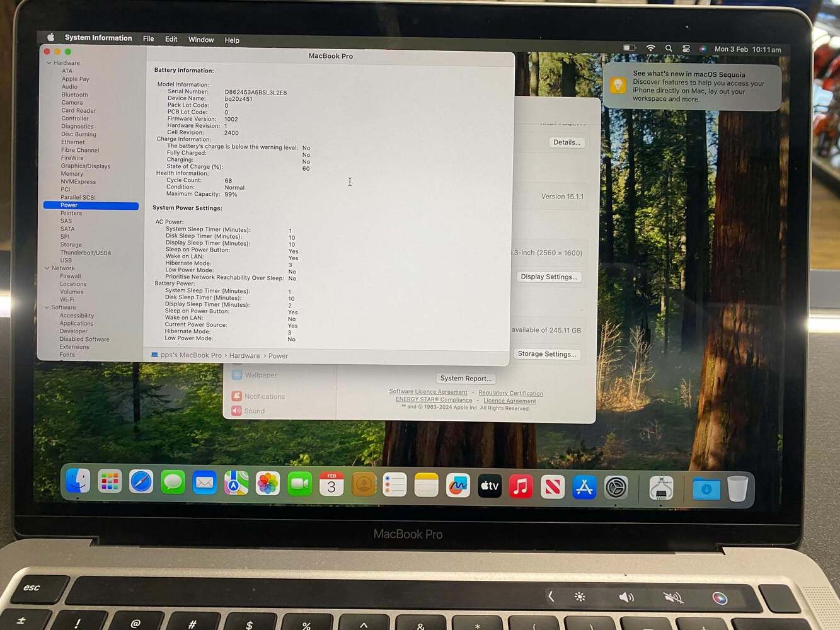Open the App Store from the Dock

[585, 487]
